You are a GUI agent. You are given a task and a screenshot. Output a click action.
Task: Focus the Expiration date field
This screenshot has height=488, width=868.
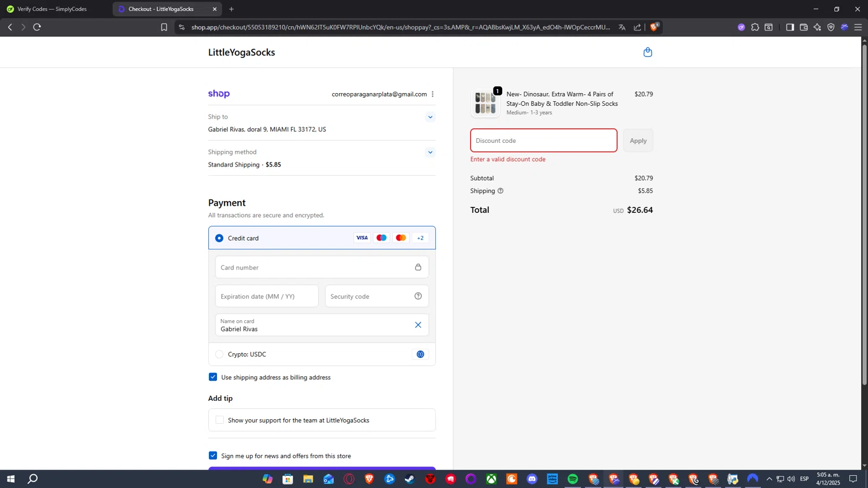[x=267, y=296]
